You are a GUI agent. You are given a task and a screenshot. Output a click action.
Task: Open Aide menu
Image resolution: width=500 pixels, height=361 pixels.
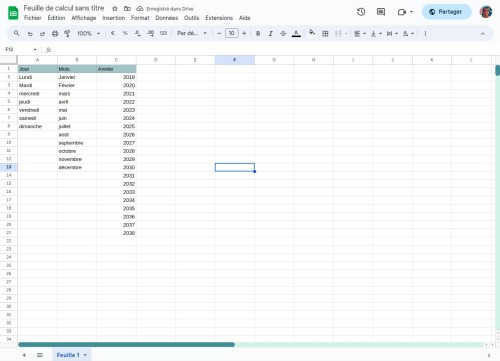(244, 18)
